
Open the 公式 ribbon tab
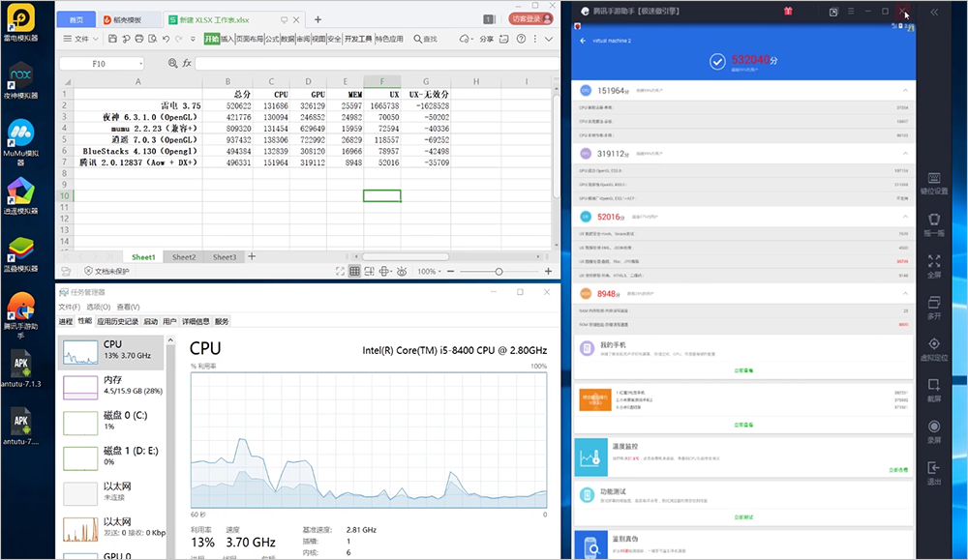272,39
